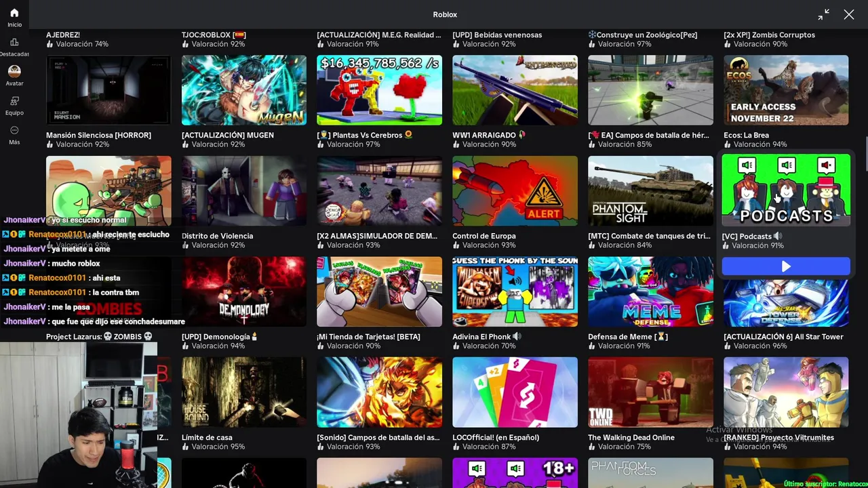868x488 pixels.
Task: Click the title '[UPD] Bebidas venenosas'
Action: click(497, 35)
